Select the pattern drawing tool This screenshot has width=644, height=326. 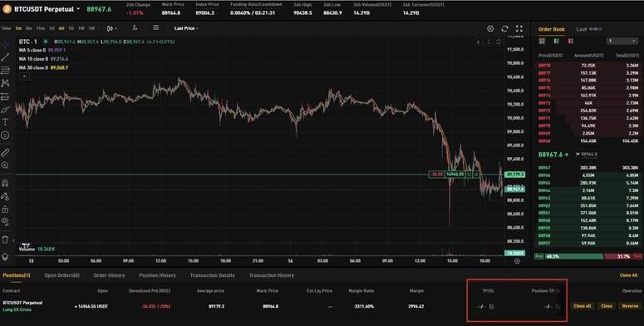pos(5,83)
